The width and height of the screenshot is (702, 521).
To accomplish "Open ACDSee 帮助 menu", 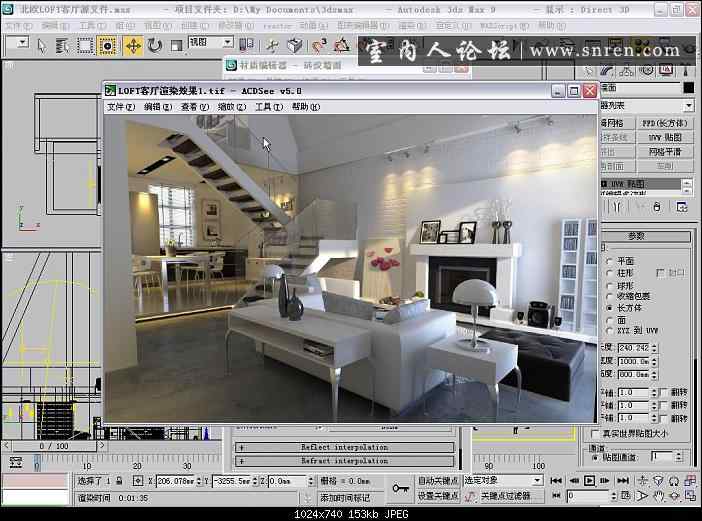I will pyautogui.click(x=306, y=107).
